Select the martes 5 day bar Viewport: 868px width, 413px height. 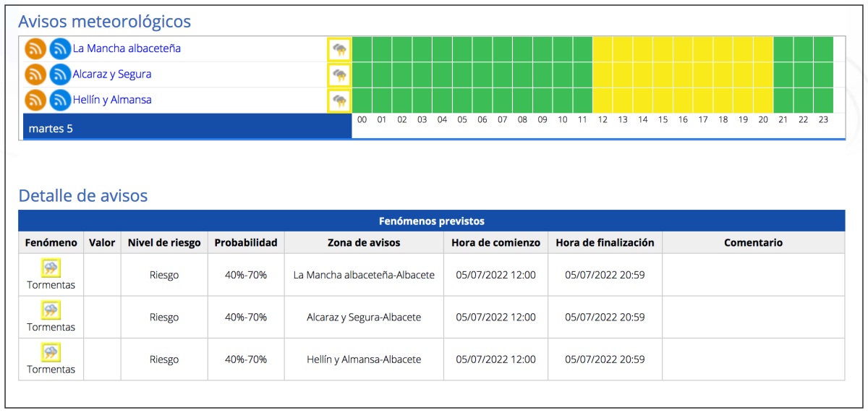tap(187, 129)
